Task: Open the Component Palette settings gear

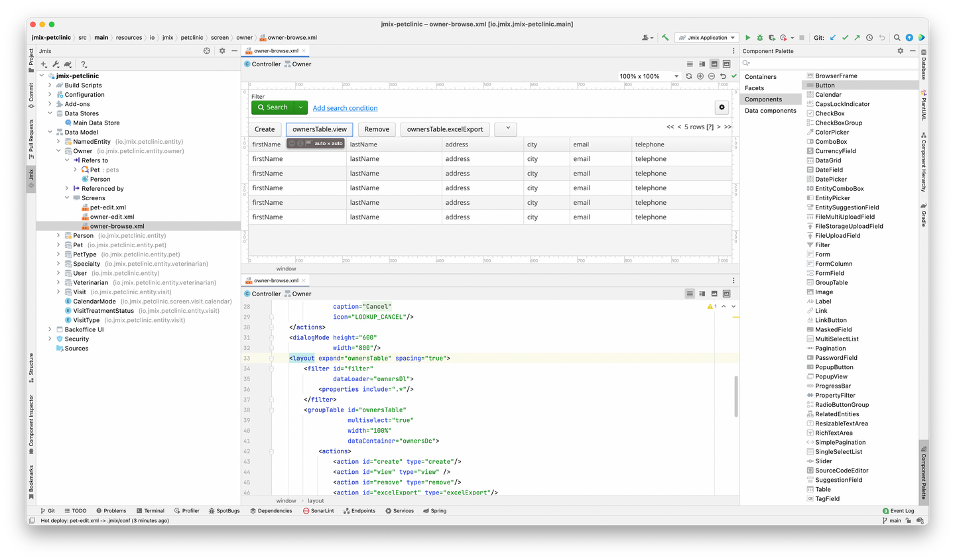Action: pos(900,51)
